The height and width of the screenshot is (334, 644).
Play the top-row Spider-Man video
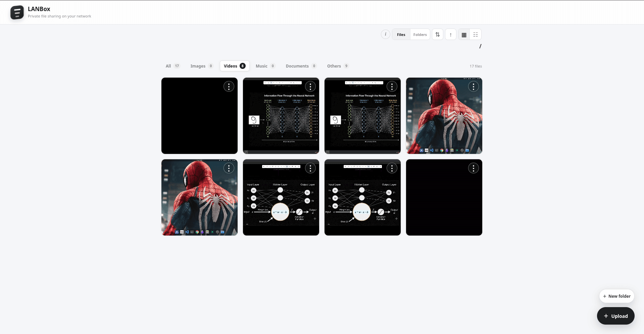click(x=444, y=116)
